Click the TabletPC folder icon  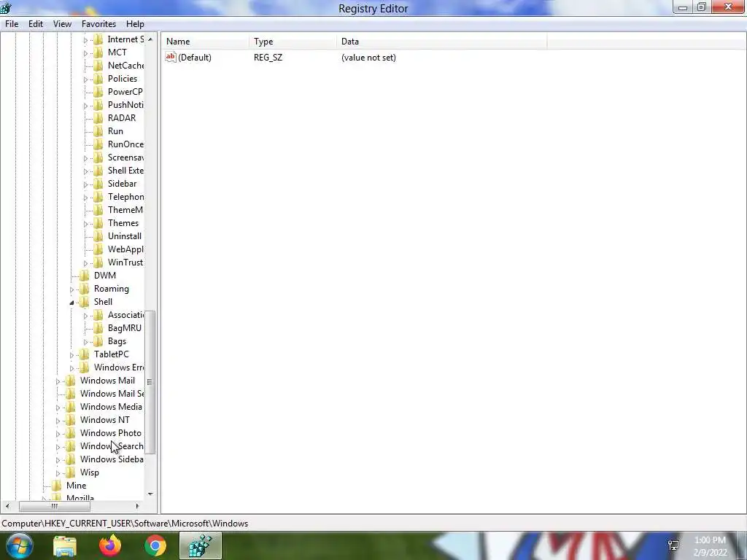point(85,354)
